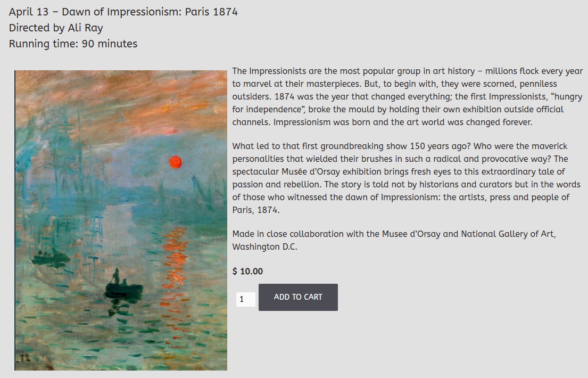588x378 pixels.
Task: Click the ADD TO CART button
Action: [298, 297]
